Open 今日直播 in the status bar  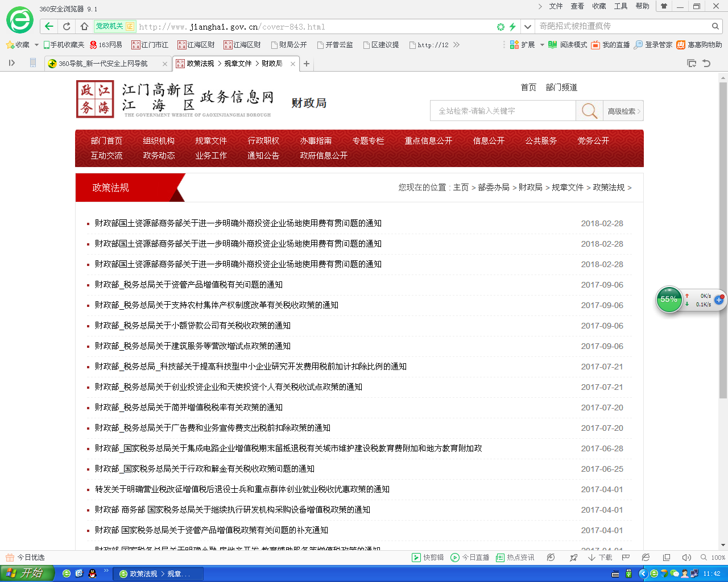(x=470, y=558)
